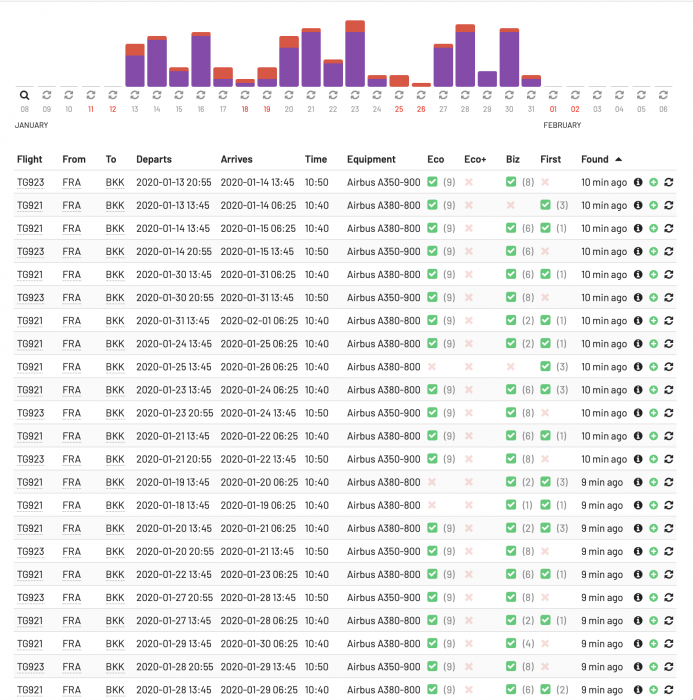Click green plus for TG921 departing 2020-01-13
This screenshot has height=700, width=693.
coord(653,206)
